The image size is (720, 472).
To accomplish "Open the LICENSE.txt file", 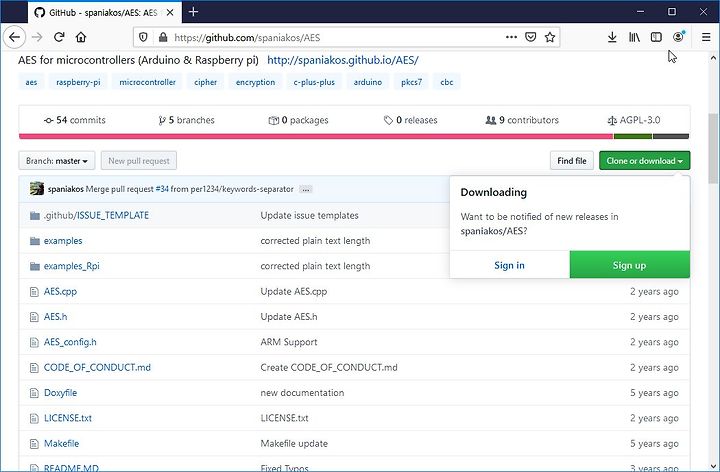I will (68, 418).
